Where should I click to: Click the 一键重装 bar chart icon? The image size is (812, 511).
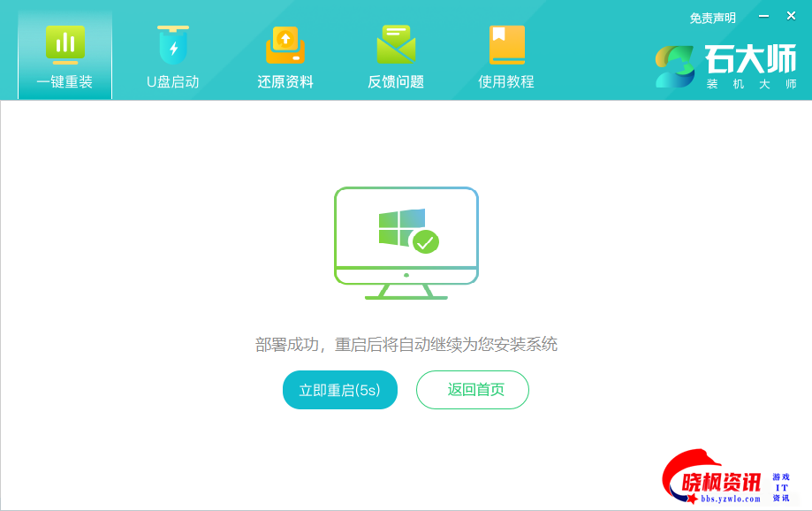(x=65, y=44)
